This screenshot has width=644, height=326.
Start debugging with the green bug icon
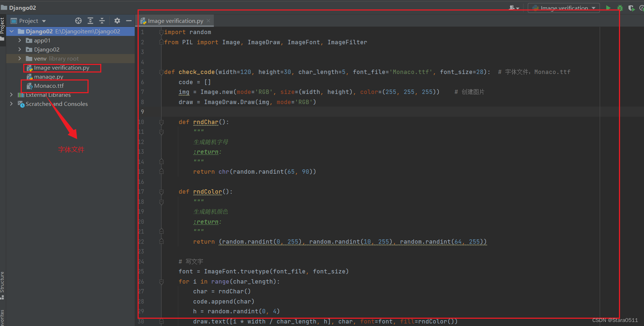pos(620,8)
